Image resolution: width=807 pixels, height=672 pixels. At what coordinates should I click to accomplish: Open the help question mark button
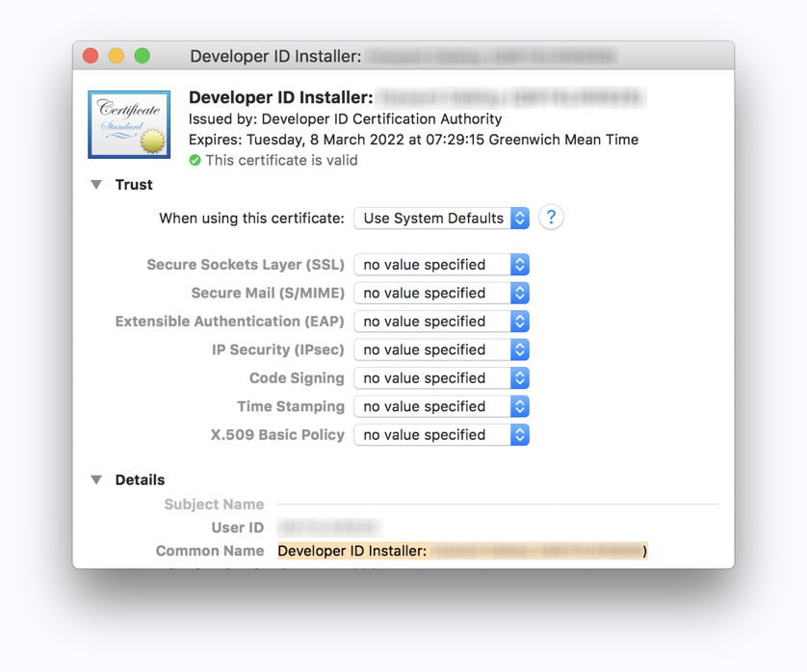tap(550, 218)
